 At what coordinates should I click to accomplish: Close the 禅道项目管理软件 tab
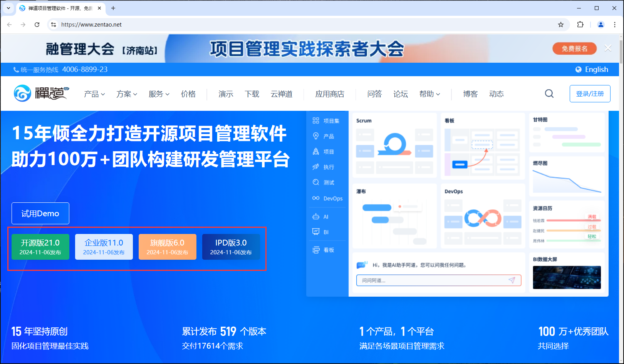(x=99, y=8)
